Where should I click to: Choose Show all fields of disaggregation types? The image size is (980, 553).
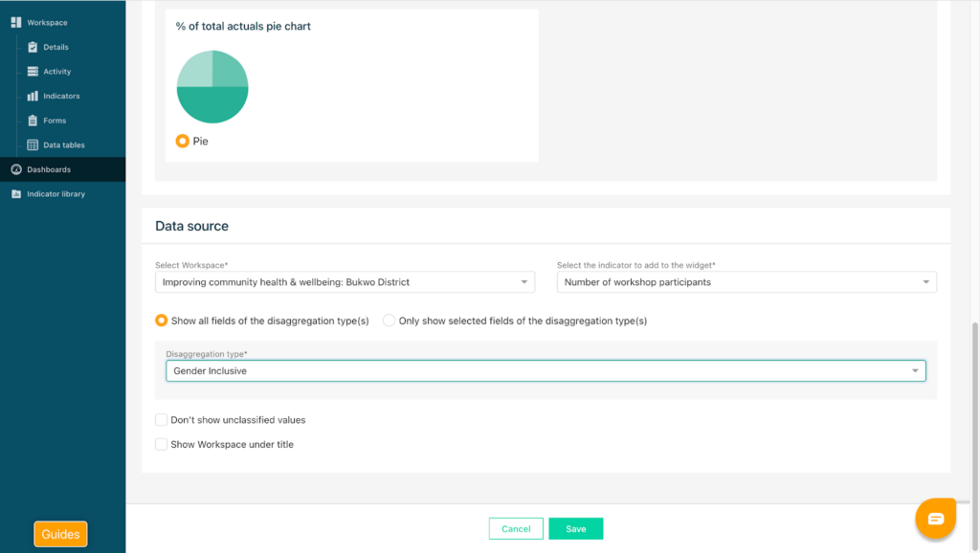162,321
